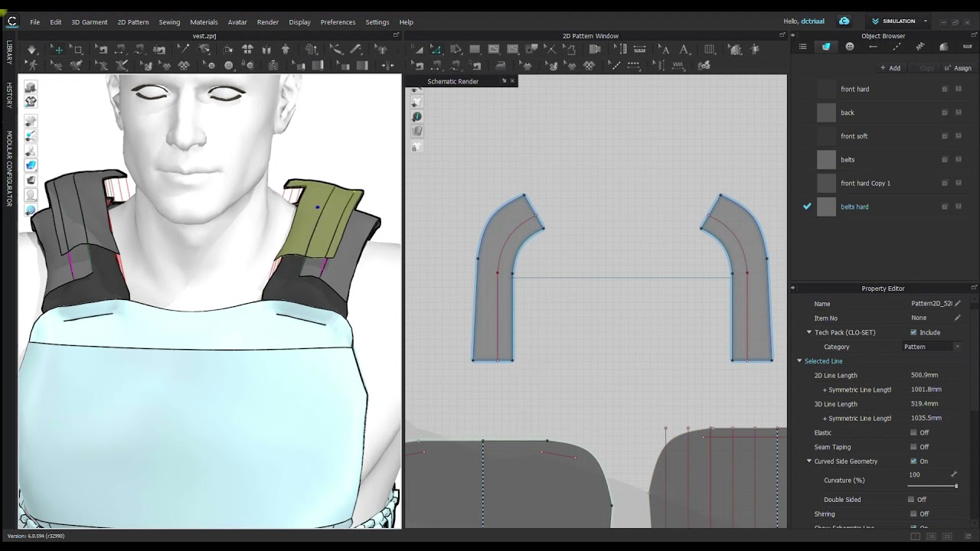Open the Scene list tab in Object Browser
980x551 pixels.
pyautogui.click(x=802, y=47)
